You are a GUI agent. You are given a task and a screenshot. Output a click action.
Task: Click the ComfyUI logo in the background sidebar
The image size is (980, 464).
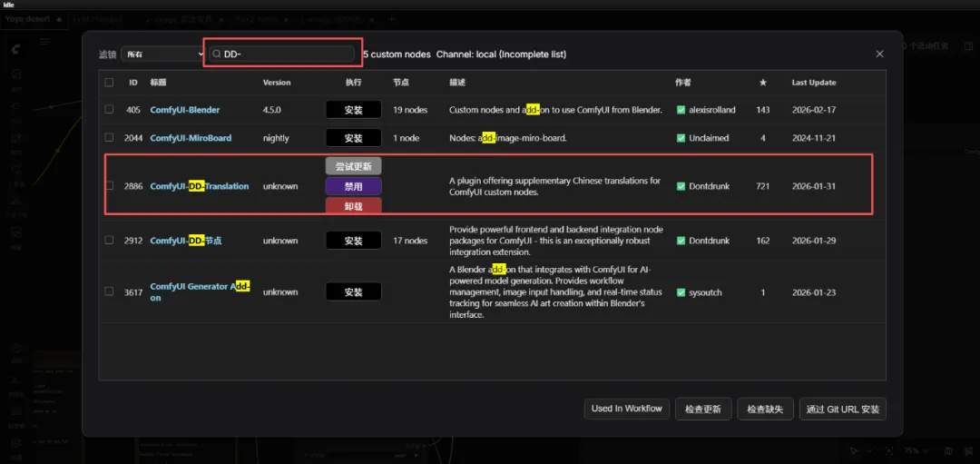pyautogui.click(x=15, y=49)
